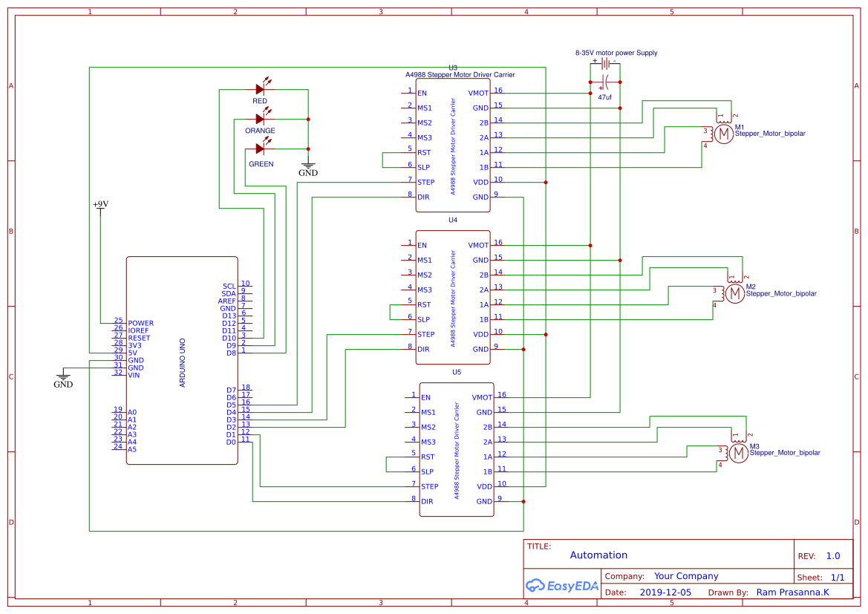Click the GND ground symbol below the LEDs
This screenshot has height=614, width=868.
[307, 165]
